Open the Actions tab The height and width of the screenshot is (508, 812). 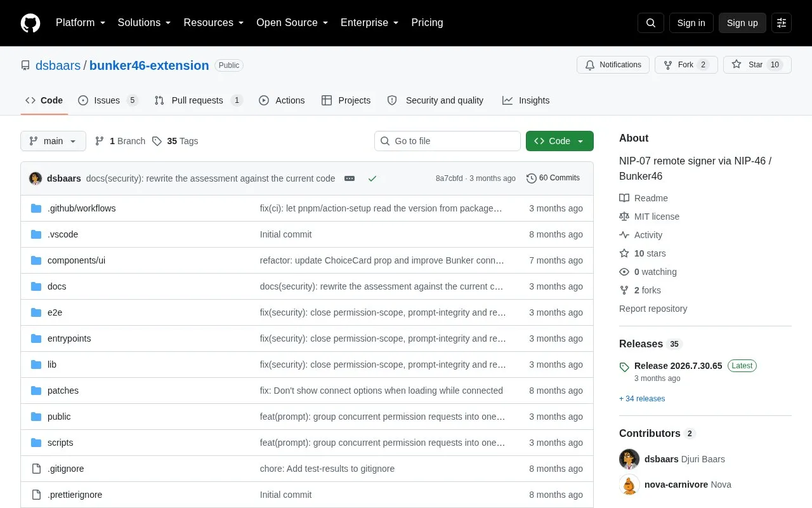282,100
